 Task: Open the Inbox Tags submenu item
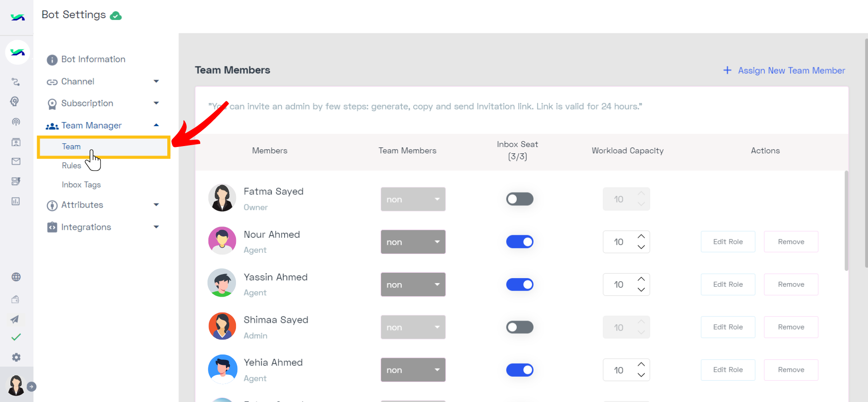click(81, 184)
